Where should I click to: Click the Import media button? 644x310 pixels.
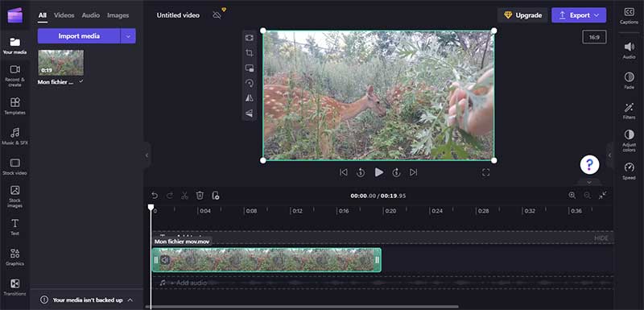(x=79, y=36)
